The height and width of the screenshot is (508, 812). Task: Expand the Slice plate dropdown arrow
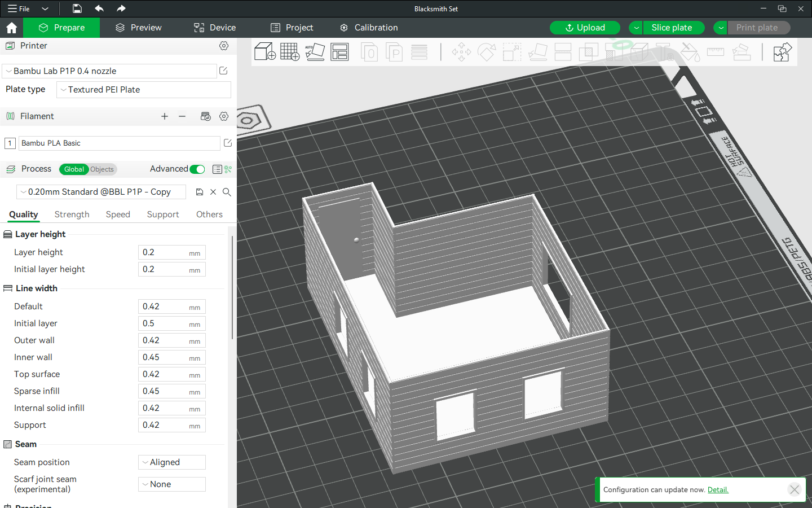(636, 28)
